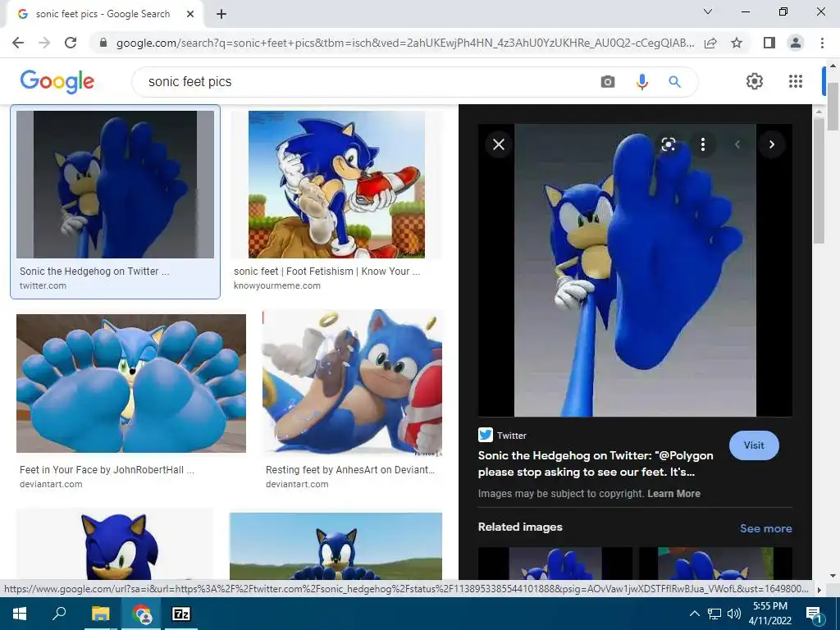Submit search with magnifier icon
Screen dimensions: 840x630
point(674,81)
